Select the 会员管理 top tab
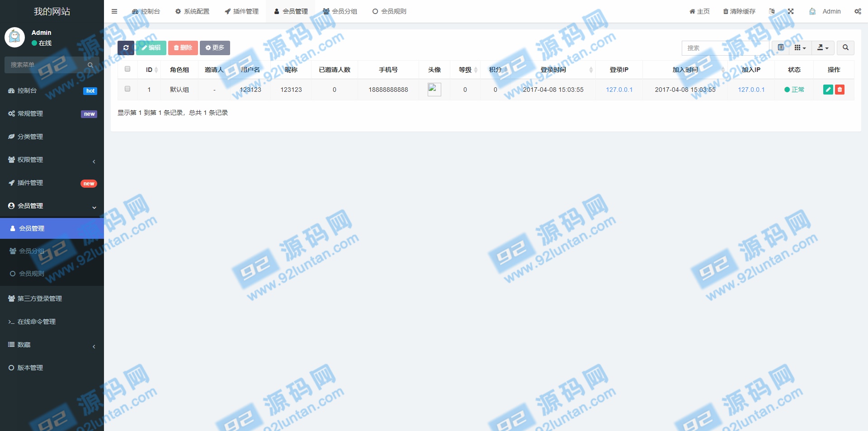The image size is (868, 431). 291,11
